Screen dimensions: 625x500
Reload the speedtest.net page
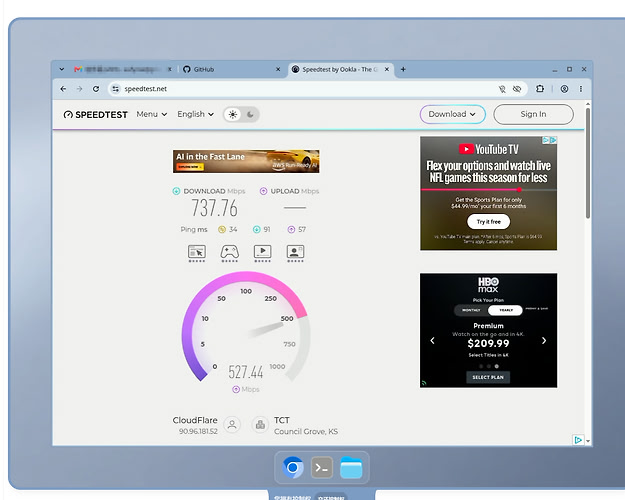[96, 89]
